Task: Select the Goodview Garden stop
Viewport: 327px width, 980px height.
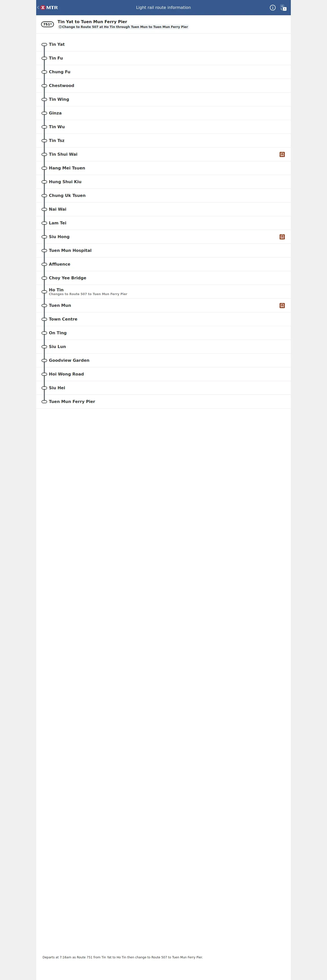Action: point(163,360)
